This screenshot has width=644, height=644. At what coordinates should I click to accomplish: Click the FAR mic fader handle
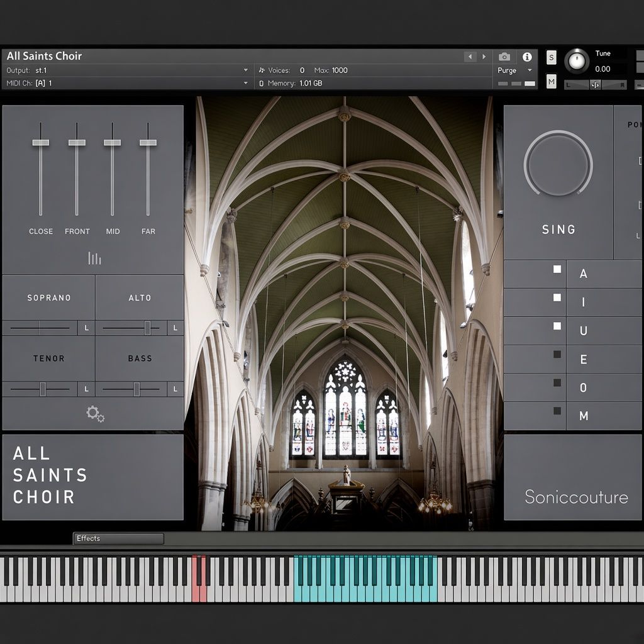click(x=148, y=143)
